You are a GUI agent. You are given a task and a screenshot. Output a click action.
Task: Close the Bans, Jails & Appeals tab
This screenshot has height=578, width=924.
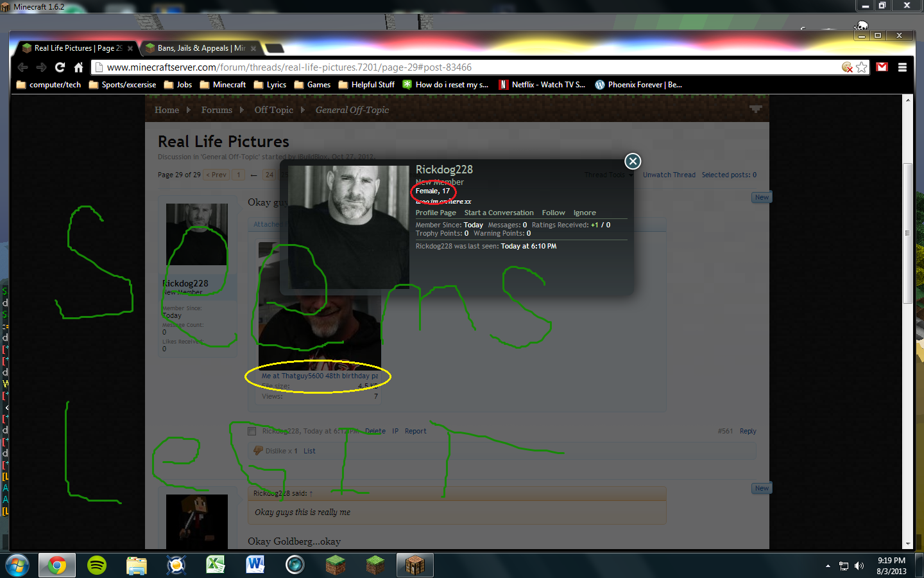[253, 49]
